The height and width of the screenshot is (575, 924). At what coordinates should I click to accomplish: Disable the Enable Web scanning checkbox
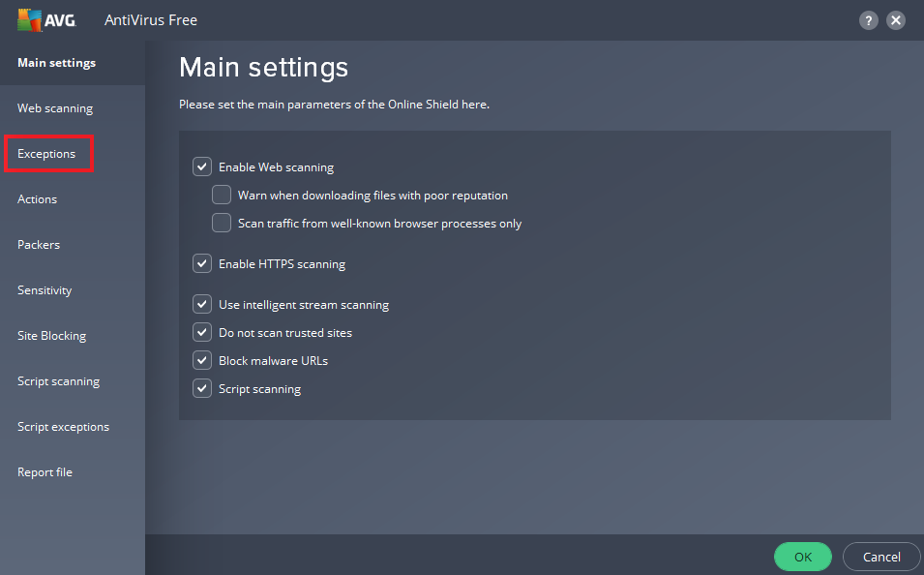coord(202,166)
